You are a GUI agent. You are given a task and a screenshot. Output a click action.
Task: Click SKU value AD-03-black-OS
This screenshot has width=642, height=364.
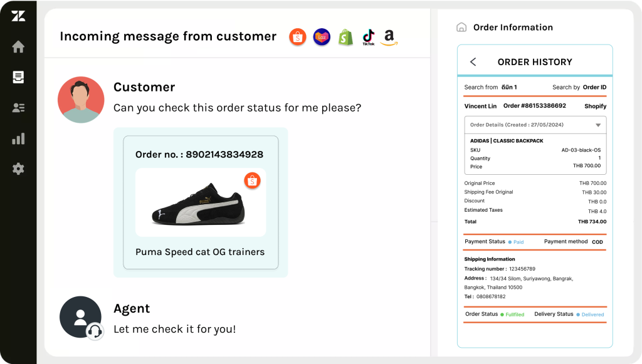tap(581, 150)
